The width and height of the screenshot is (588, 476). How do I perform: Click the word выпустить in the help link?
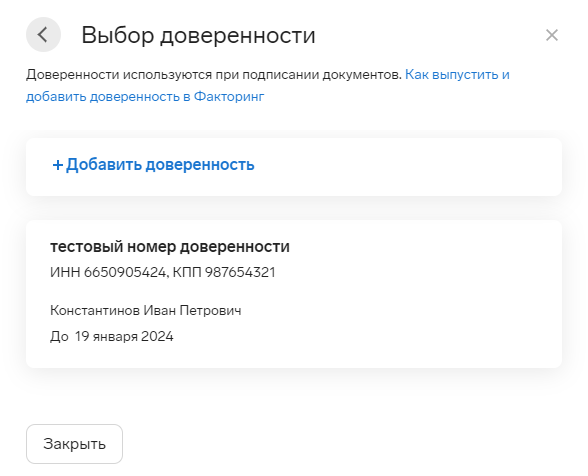pyautogui.click(x=465, y=74)
